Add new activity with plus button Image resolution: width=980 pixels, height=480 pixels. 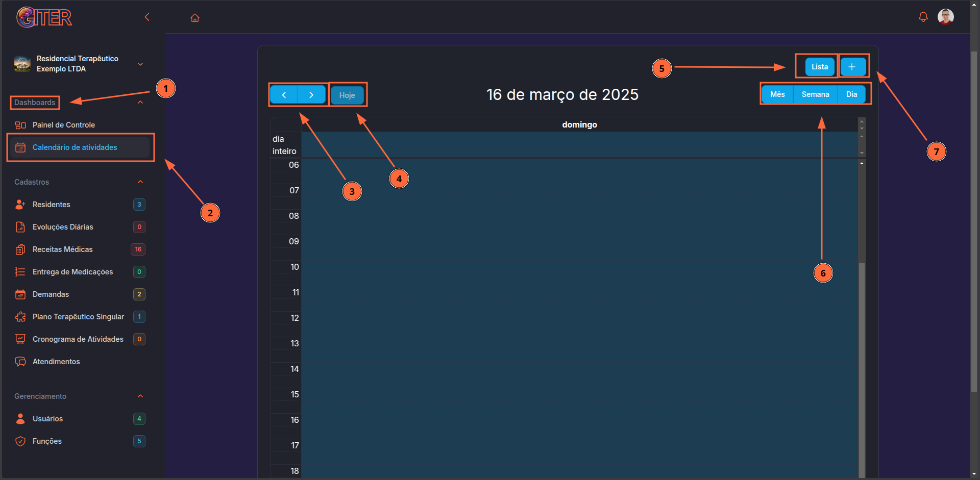[x=852, y=67]
